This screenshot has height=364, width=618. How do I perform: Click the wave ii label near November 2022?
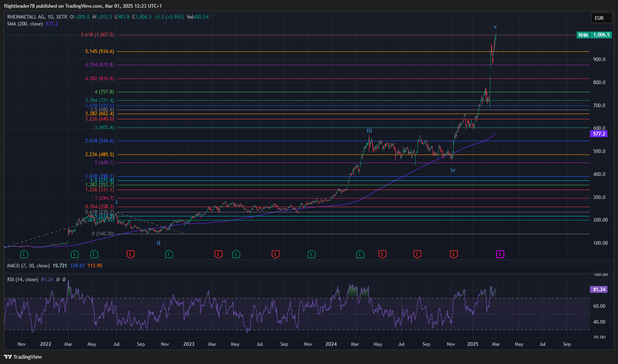pos(159,243)
